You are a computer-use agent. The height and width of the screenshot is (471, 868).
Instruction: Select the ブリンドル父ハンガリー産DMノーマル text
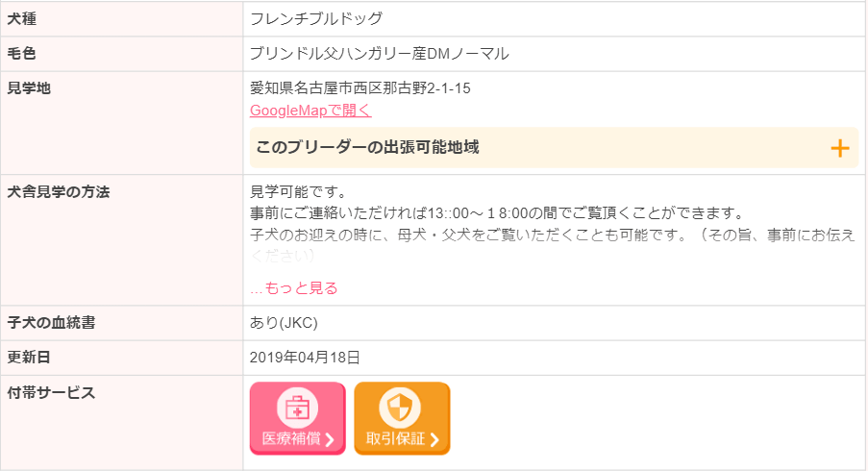click(x=379, y=54)
